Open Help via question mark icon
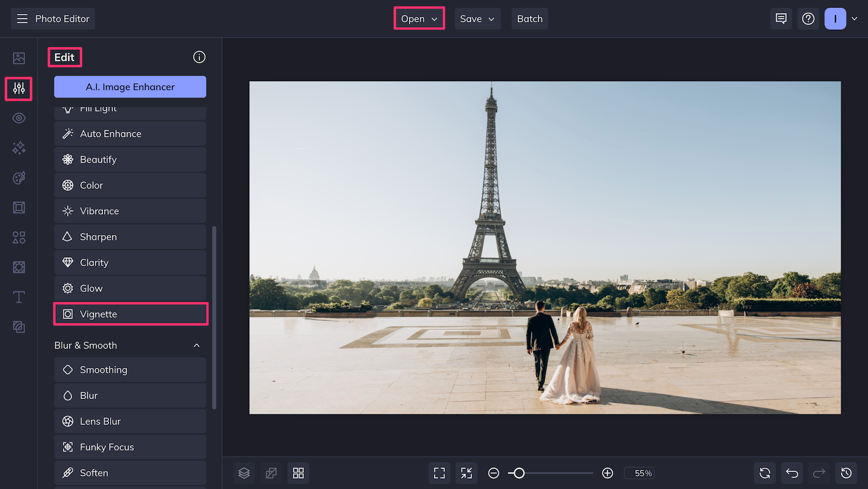 click(x=808, y=18)
